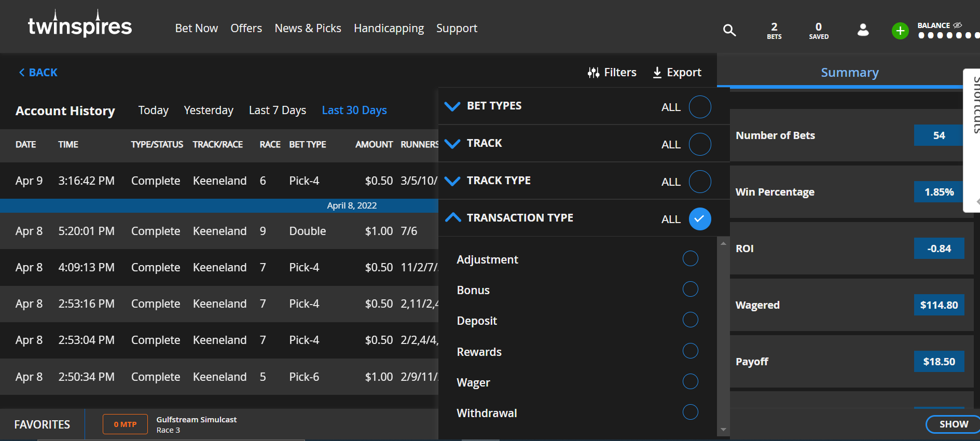Screen dimensions: 980x441
Task: Go back using the BACK link
Action: [38, 73]
